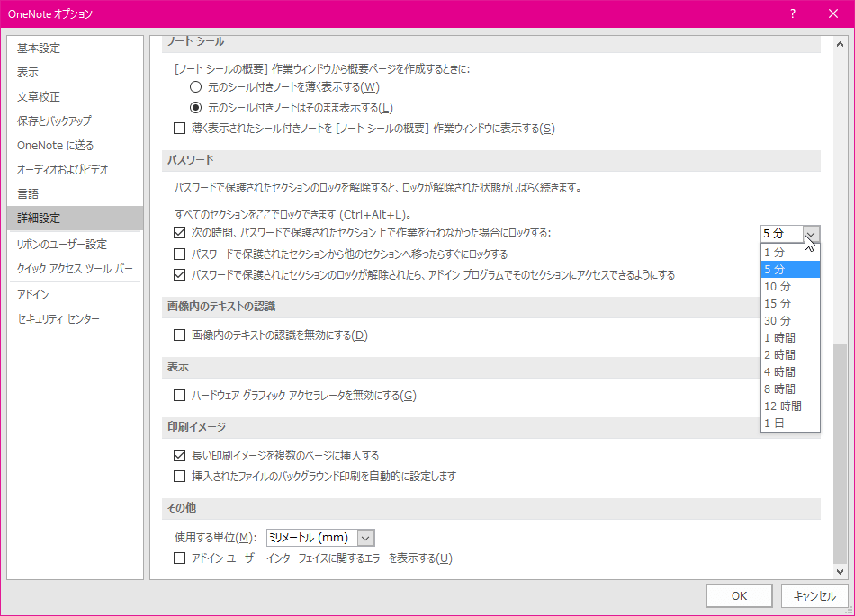Open 文章校正 category
This screenshot has height=616, width=855.
76,97
